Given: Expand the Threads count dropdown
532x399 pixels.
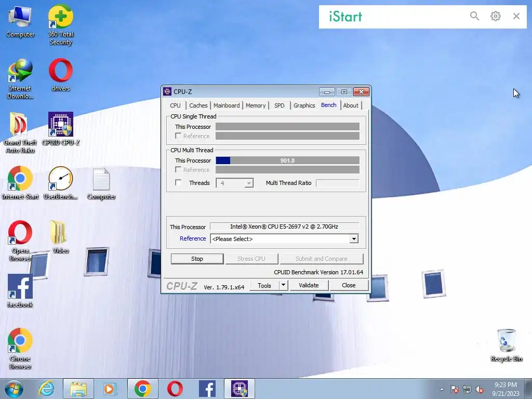Looking at the screenshot, I should (249, 183).
